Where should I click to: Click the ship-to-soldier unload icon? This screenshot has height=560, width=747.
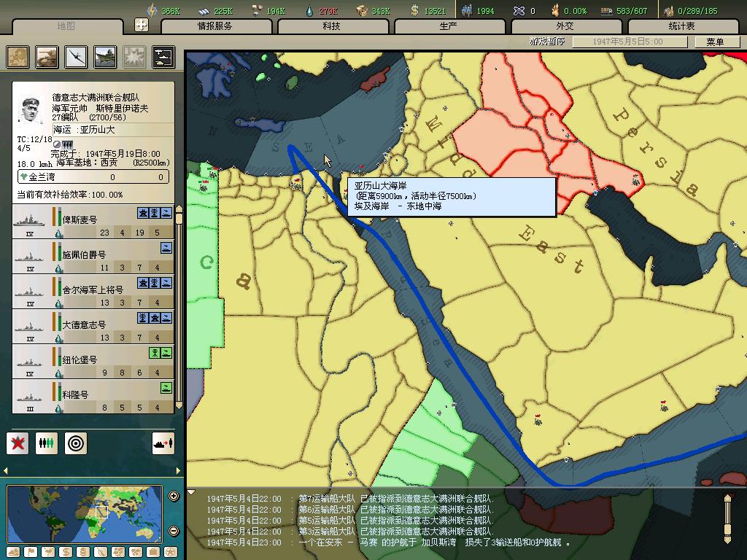click(163, 443)
